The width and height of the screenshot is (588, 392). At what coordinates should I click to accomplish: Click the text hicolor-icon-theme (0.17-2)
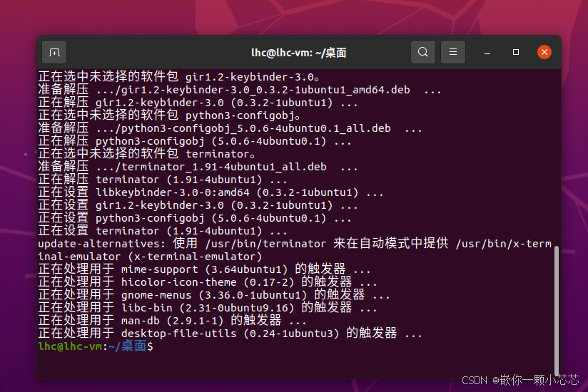(x=208, y=282)
